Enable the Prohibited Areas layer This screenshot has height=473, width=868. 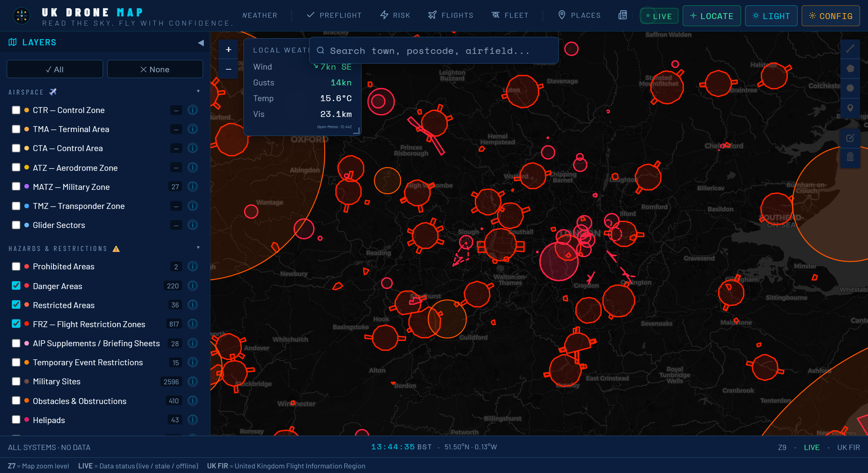coord(16,266)
